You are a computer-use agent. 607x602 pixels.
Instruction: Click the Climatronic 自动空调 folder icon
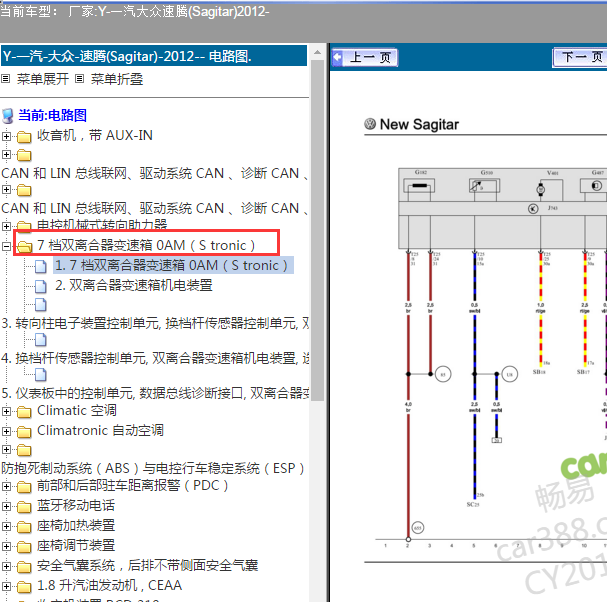coord(24,432)
